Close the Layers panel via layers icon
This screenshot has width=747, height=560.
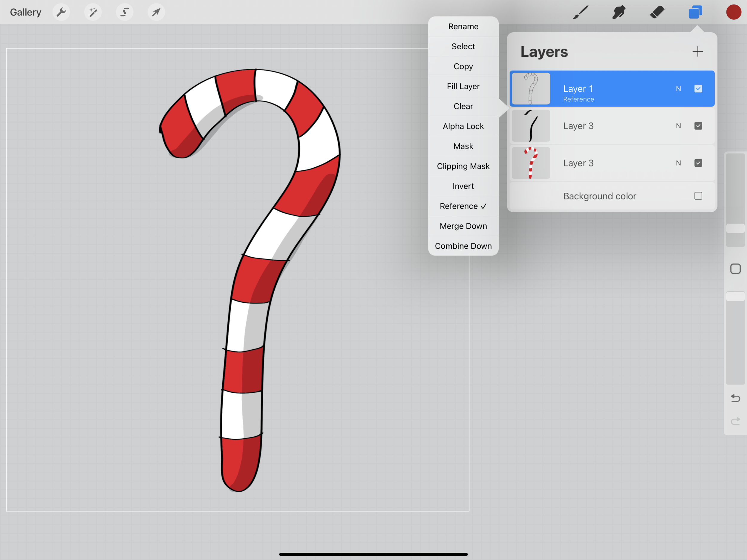click(x=695, y=13)
